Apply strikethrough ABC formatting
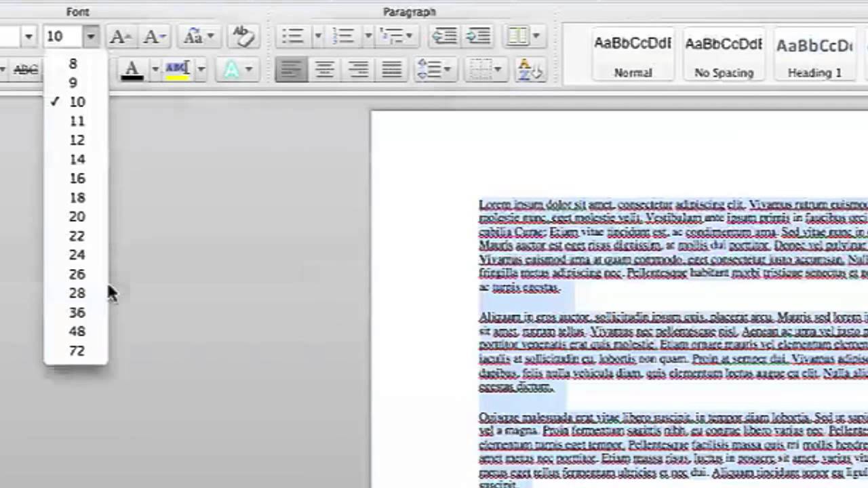The image size is (868, 488). click(25, 69)
